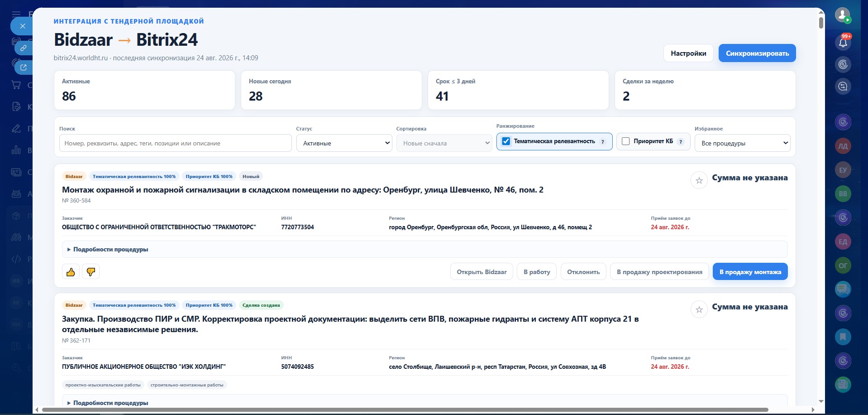868x415 pixels.
Task: Star the tender № 362-171 as favorite
Action: [x=699, y=309]
